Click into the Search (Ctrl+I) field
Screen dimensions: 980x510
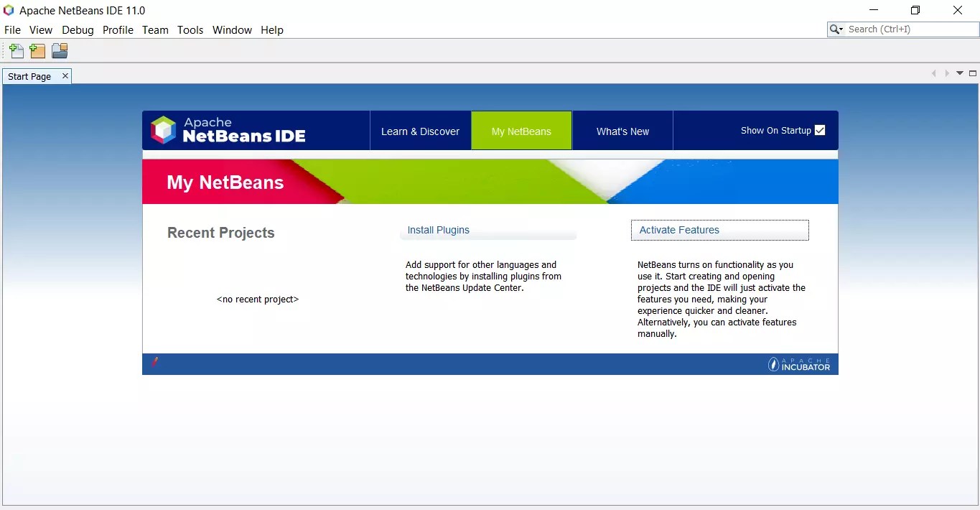click(910, 29)
